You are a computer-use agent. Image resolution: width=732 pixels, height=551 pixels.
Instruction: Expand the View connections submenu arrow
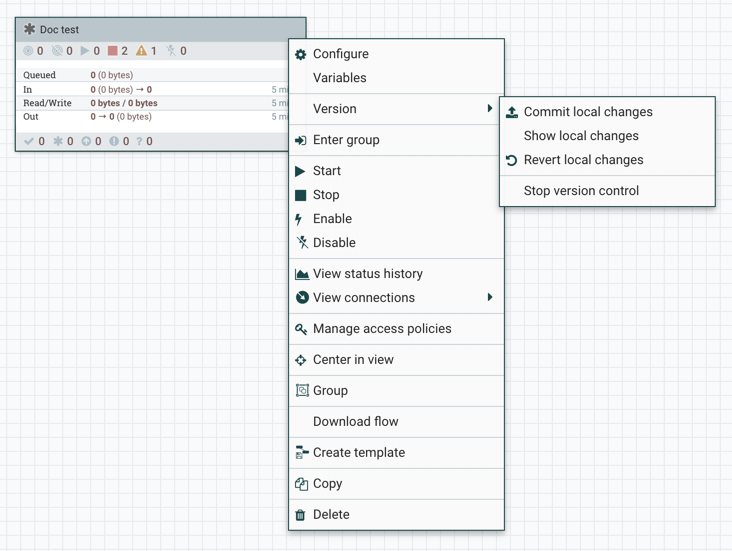pyautogui.click(x=490, y=298)
